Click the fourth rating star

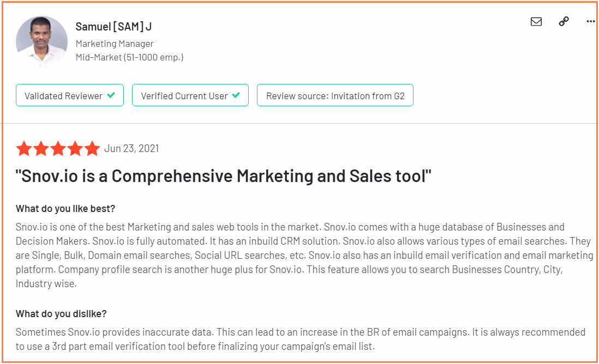75,148
